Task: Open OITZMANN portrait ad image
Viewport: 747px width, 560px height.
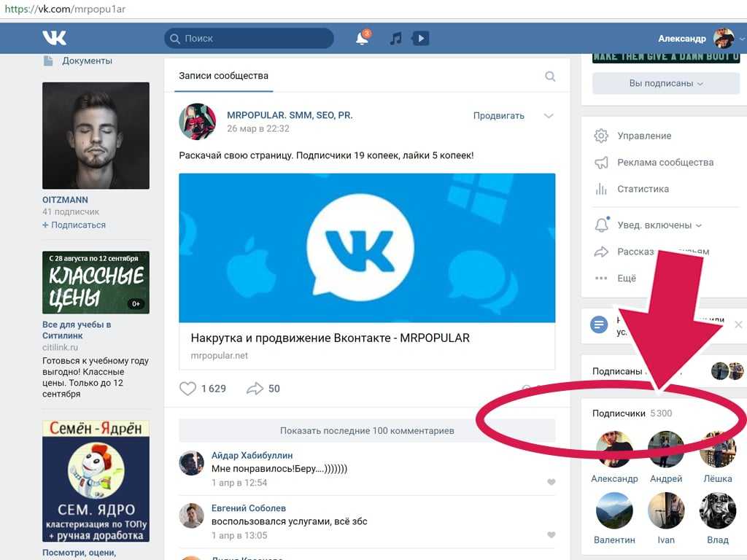Action: coord(96,136)
